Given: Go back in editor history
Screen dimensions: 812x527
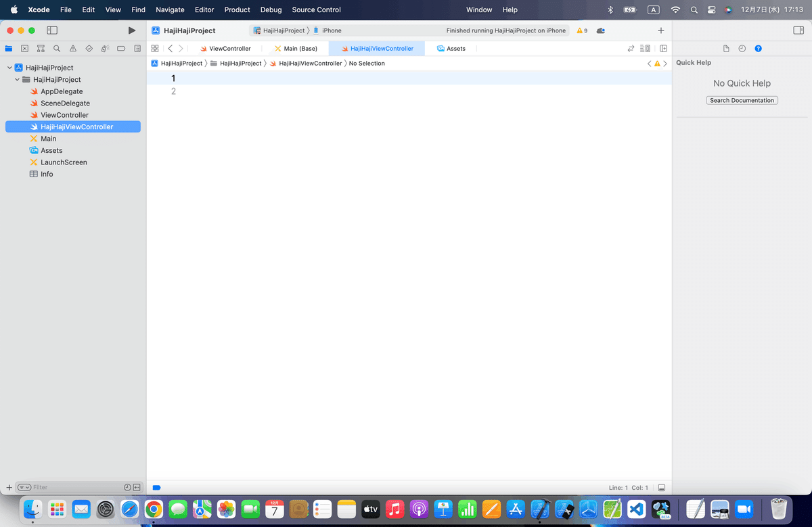Looking at the screenshot, I should click(x=170, y=49).
